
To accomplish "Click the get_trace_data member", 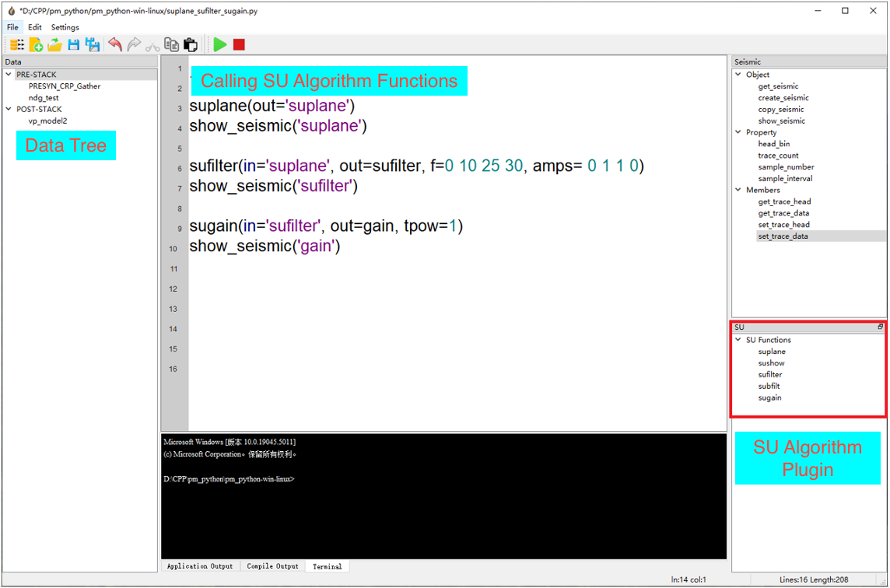I will coord(784,213).
